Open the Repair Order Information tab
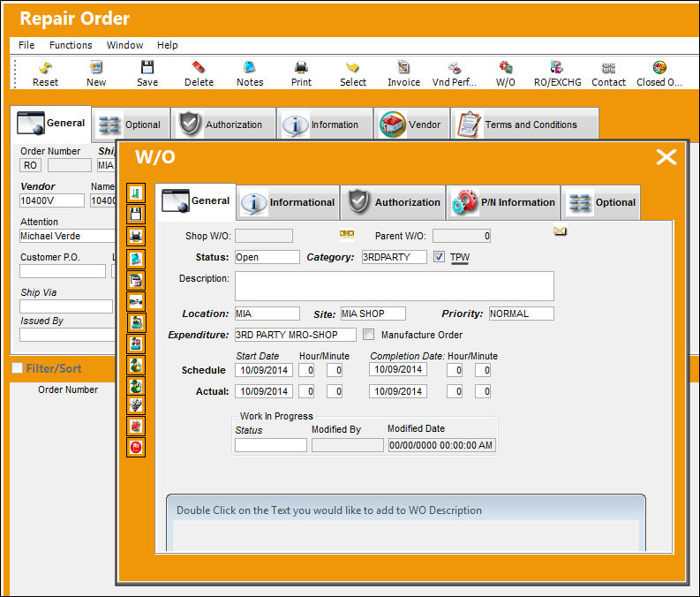Viewport: 700px width, 597px height. pyautogui.click(x=325, y=125)
